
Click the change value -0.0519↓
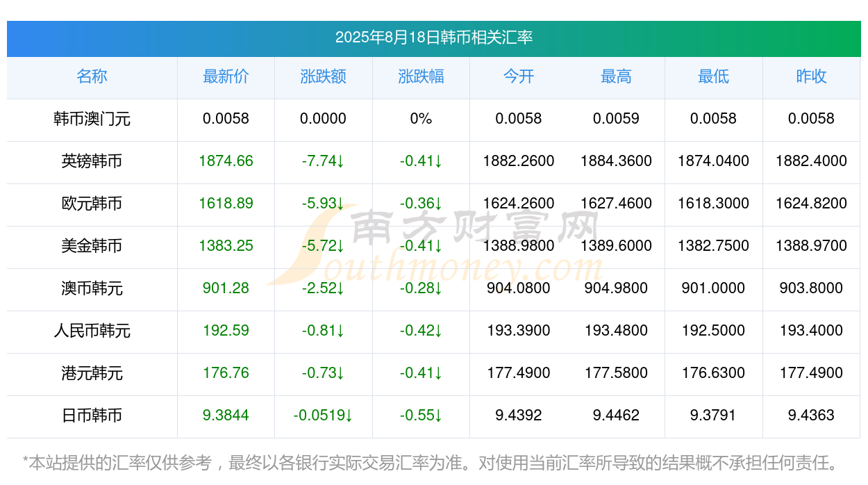tap(323, 416)
